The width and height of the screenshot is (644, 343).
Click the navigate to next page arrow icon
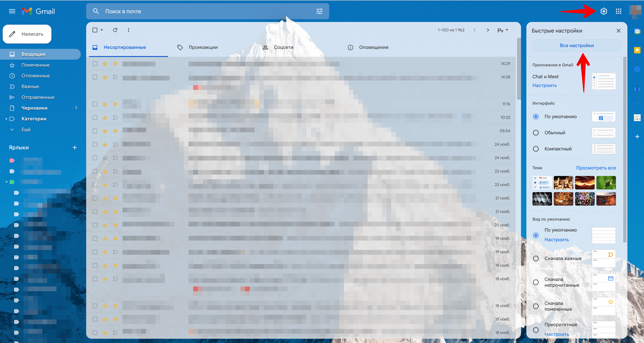click(488, 30)
